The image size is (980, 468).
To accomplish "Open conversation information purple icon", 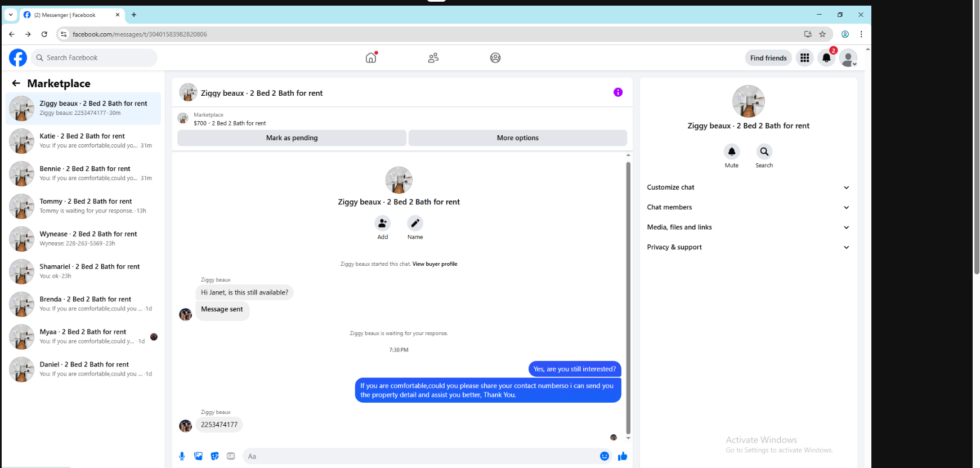I will tap(618, 92).
